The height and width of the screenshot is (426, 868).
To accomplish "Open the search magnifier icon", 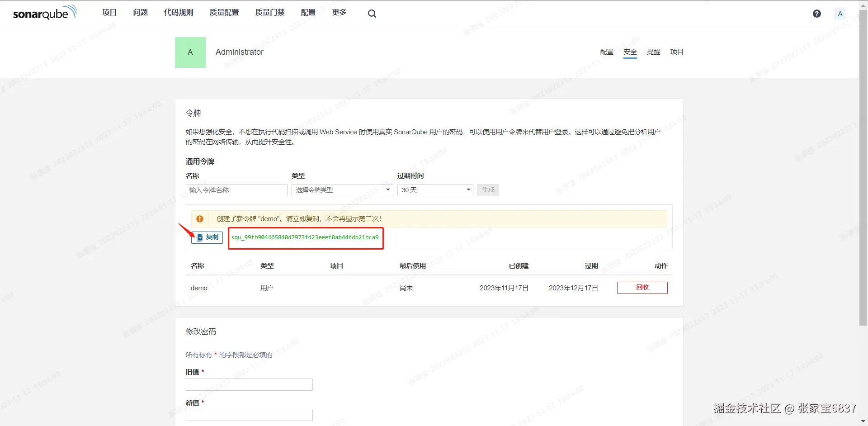I will click(x=372, y=14).
